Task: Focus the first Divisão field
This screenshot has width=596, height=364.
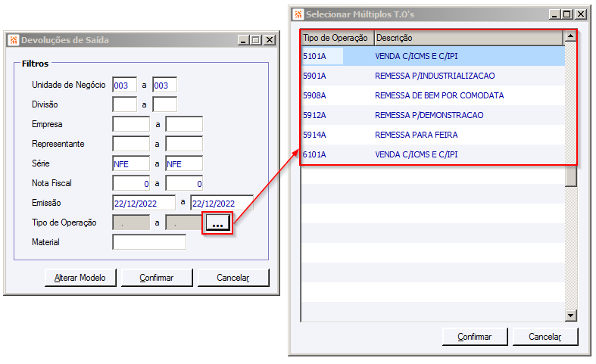Action: (125, 104)
